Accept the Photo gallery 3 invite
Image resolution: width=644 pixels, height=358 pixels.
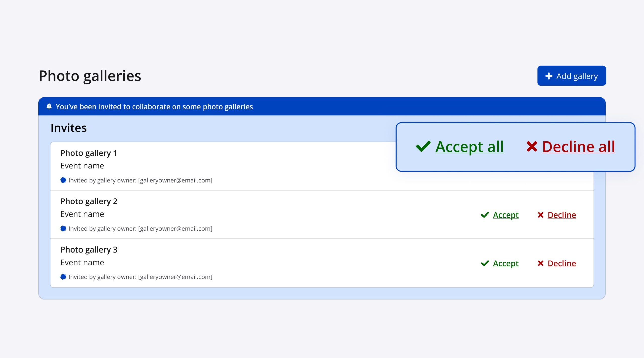[x=506, y=263]
